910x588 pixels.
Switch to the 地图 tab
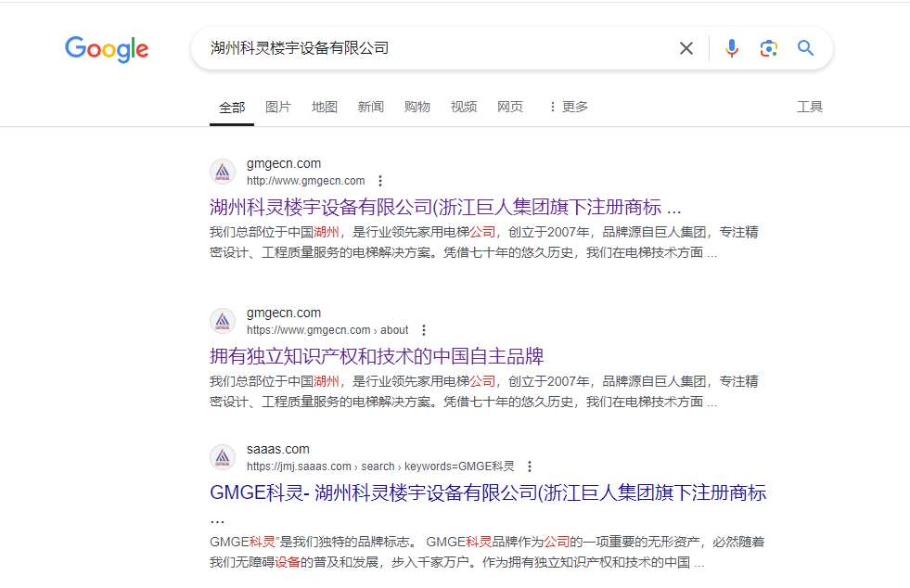pyautogui.click(x=325, y=107)
